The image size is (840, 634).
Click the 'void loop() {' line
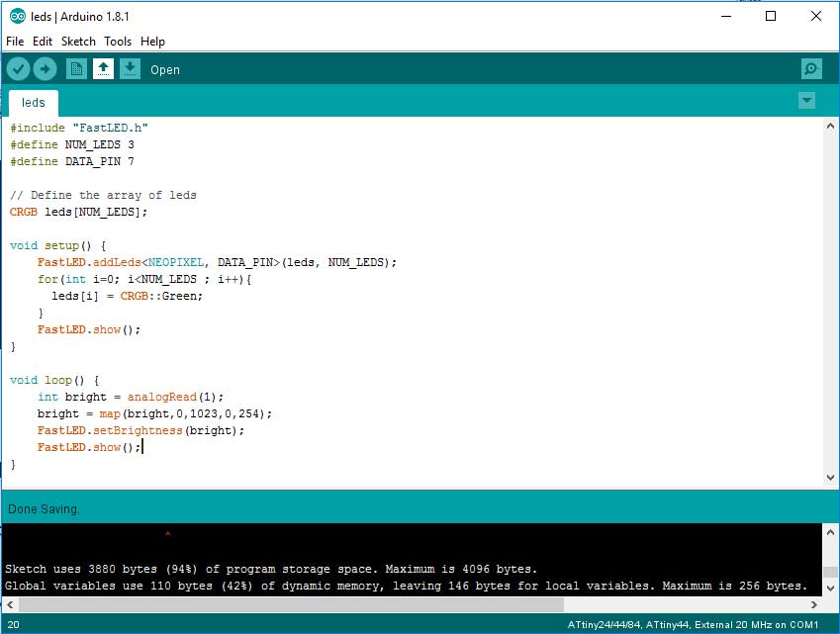(54, 380)
